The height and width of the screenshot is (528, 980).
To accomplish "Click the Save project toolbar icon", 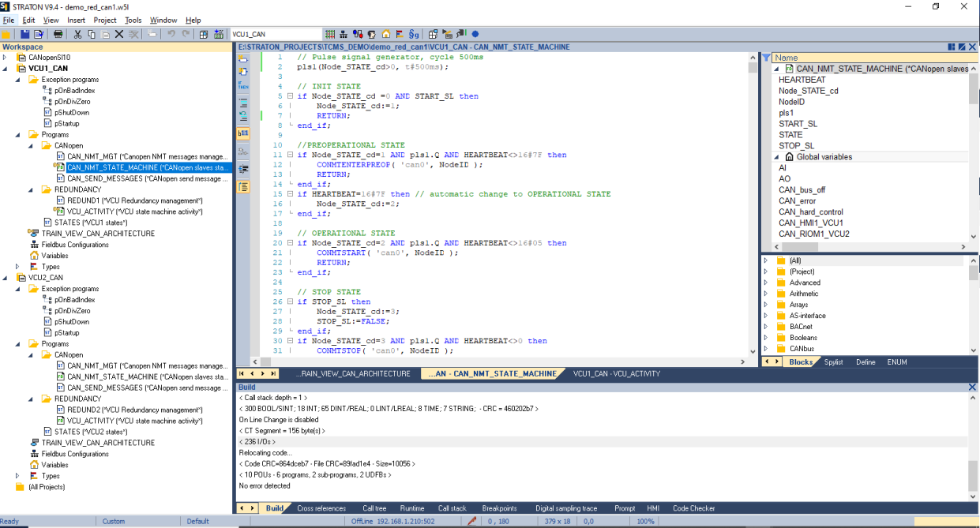I will [25, 34].
